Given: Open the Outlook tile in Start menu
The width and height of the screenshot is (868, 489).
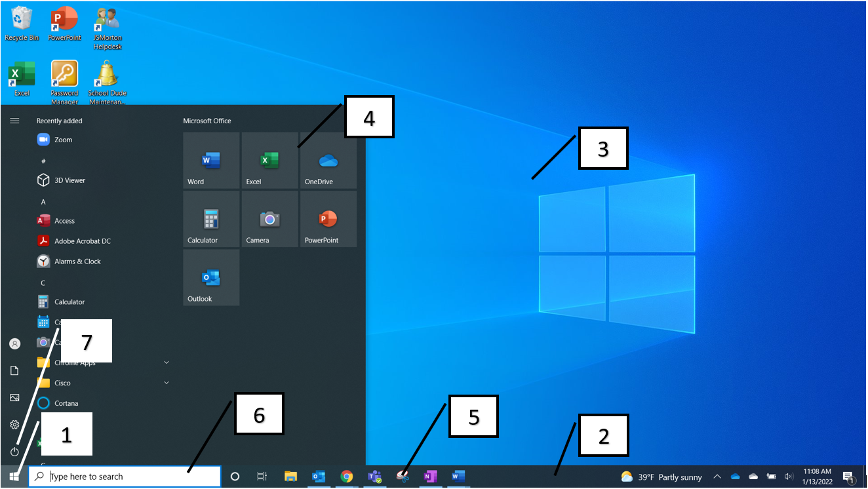Looking at the screenshot, I should [x=210, y=278].
